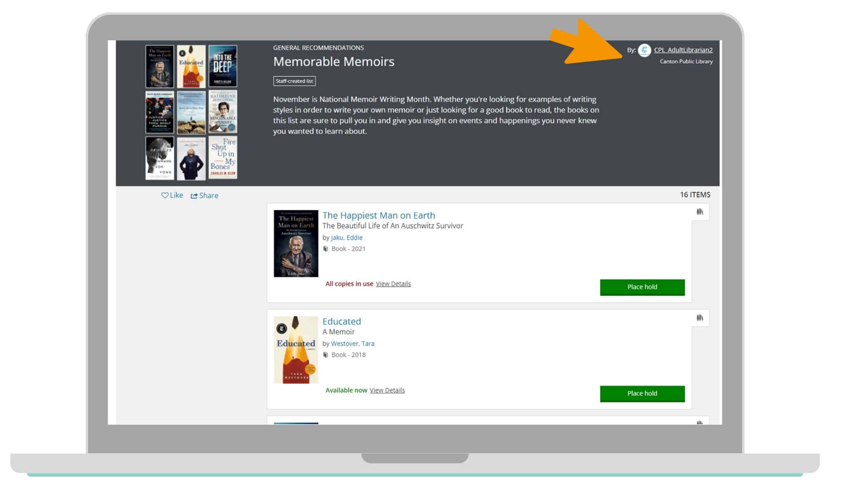Select Katherine Johnson cover in header collage
The image size is (868, 488).
tap(223, 112)
